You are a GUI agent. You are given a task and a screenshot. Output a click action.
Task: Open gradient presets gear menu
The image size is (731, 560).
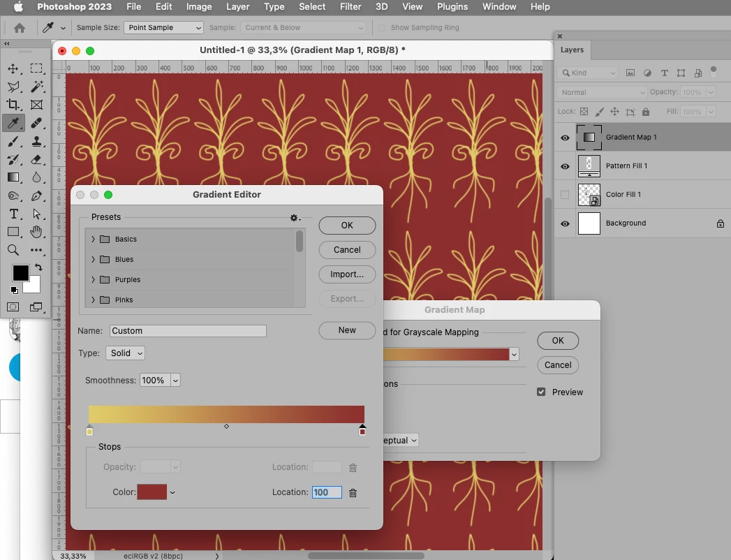tap(295, 218)
